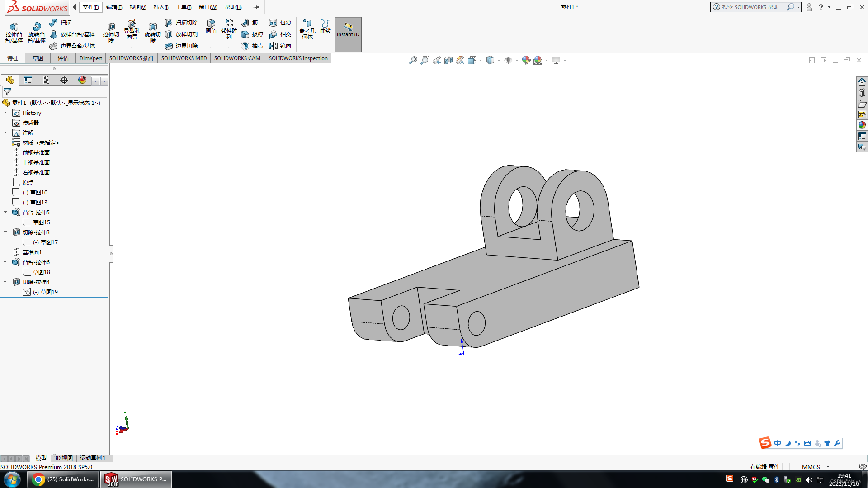Toggle Instant3D mode
The height and width of the screenshot is (488, 868).
348,34
